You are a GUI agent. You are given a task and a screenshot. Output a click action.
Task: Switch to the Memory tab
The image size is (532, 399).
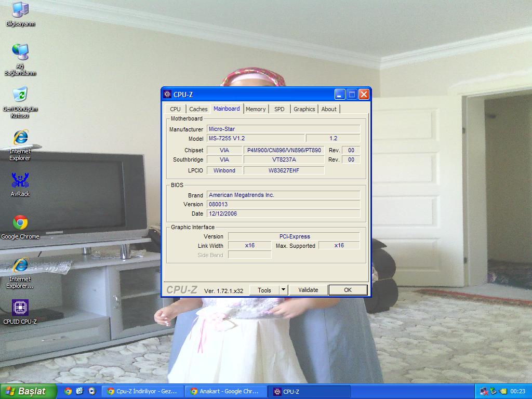click(x=256, y=109)
